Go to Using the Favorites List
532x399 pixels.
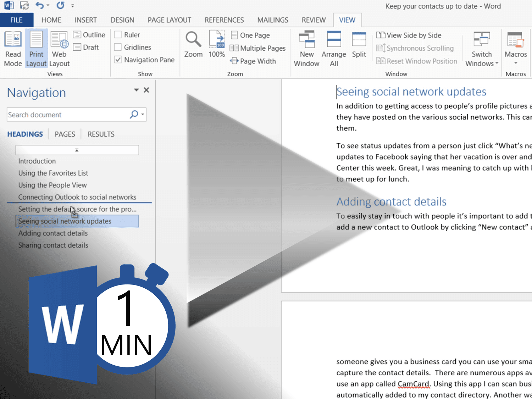click(53, 173)
